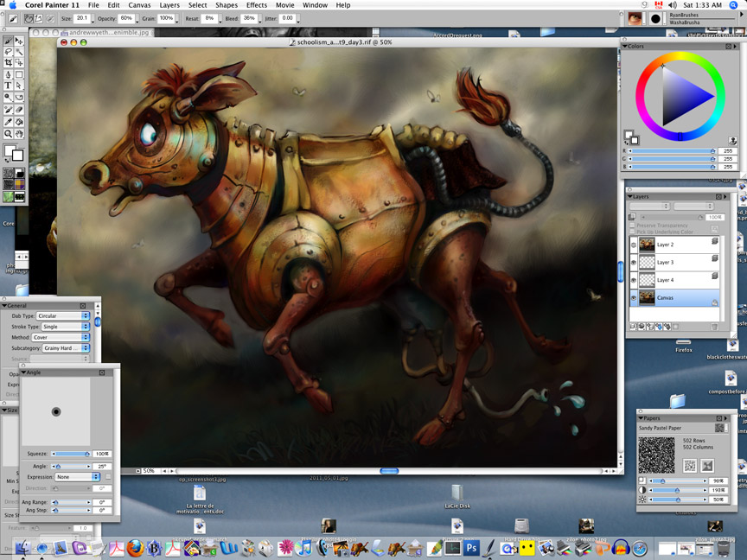Image resolution: width=747 pixels, height=560 pixels.
Task: Select the Crop tool
Action: (x=8, y=62)
